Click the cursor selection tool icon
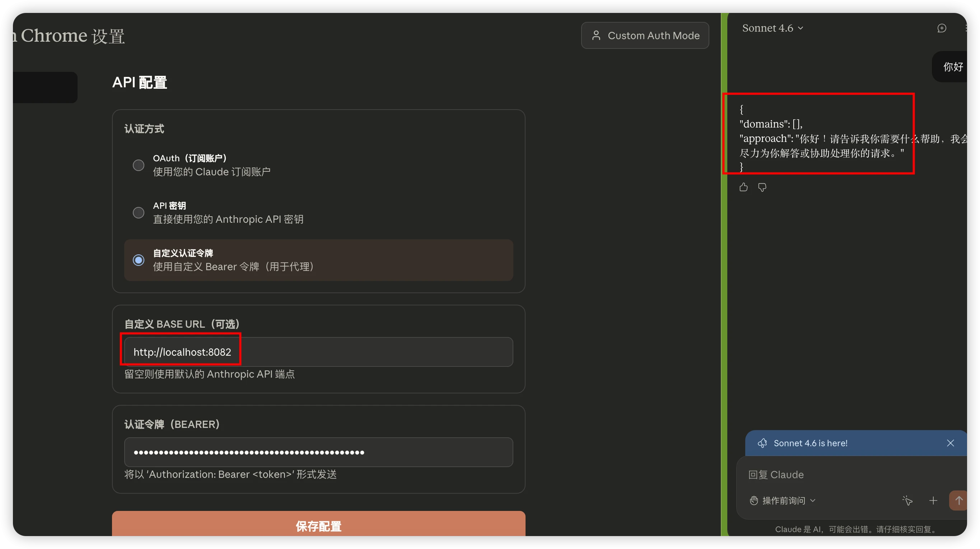The width and height of the screenshot is (980, 549). pos(907,500)
